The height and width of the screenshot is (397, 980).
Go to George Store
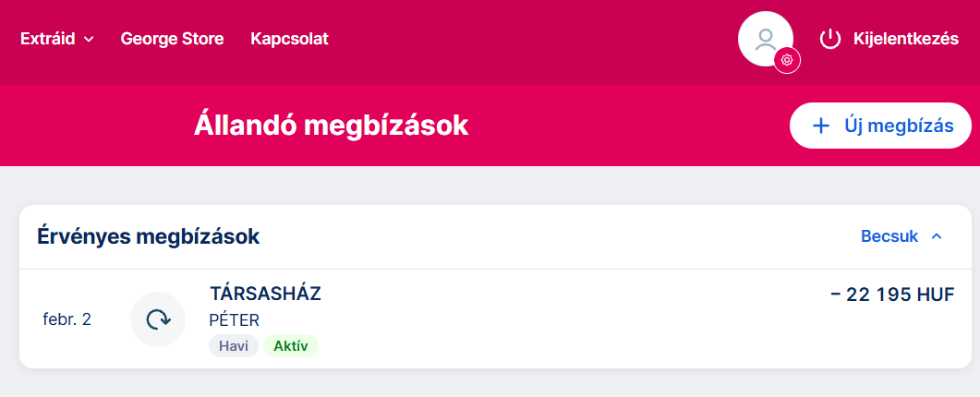pos(172,39)
